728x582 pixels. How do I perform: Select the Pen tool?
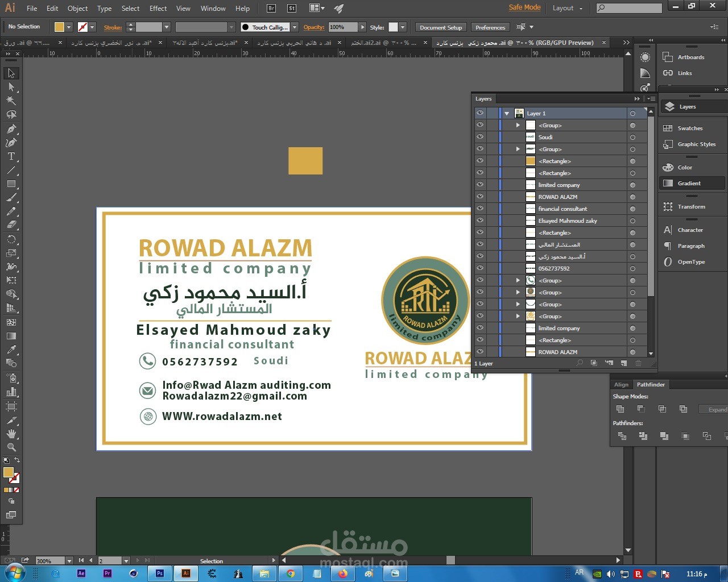[11, 129]
